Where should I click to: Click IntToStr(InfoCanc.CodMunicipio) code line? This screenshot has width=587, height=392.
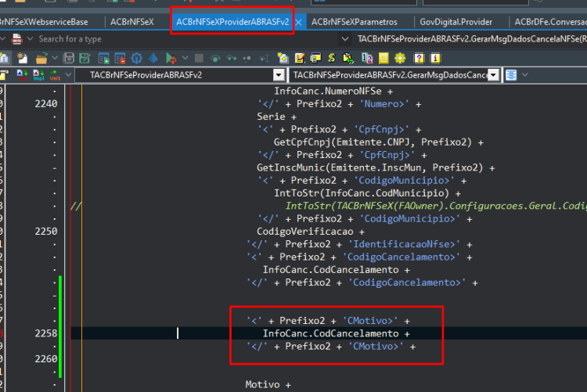click(x=367, y=192)
